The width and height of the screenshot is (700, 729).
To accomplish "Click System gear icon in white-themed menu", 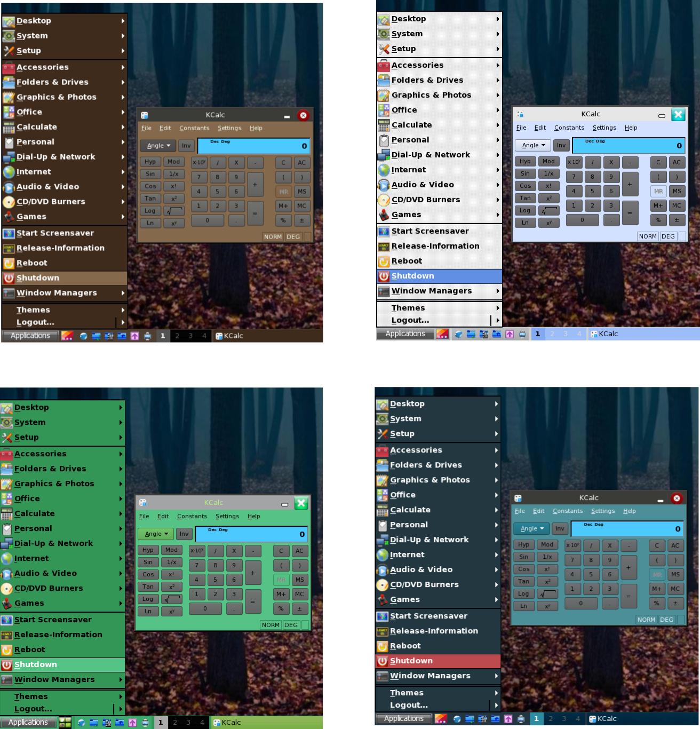I will [384, 34].
